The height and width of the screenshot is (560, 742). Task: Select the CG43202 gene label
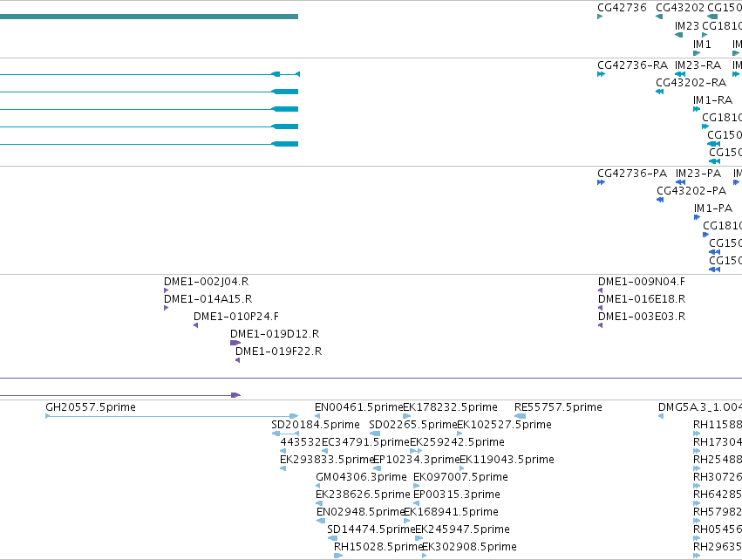[680, 8]
